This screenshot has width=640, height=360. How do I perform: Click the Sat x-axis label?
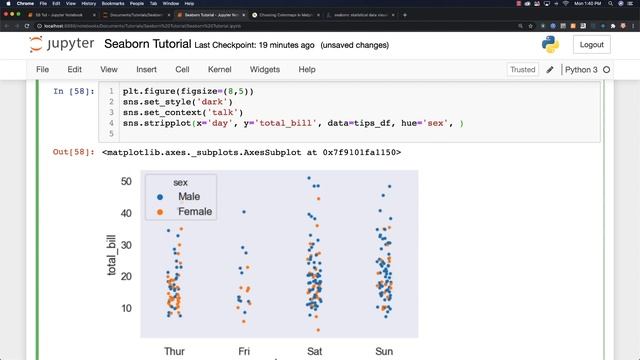(314, 351)
